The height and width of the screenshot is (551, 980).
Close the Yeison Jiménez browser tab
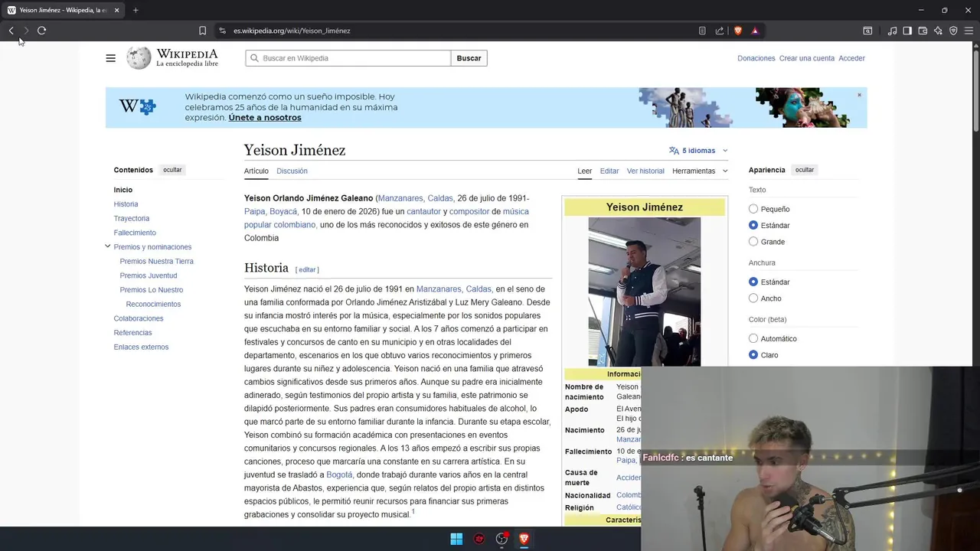(116, 10)
